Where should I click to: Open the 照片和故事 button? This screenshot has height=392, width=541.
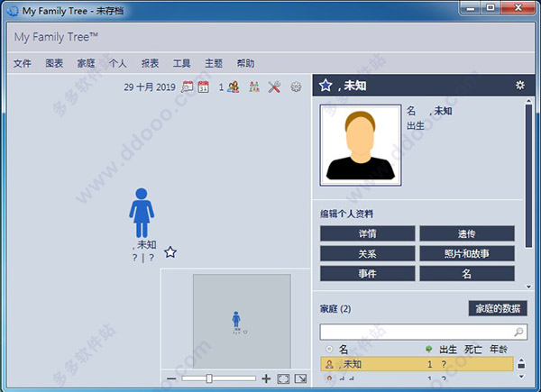(467, 254)
